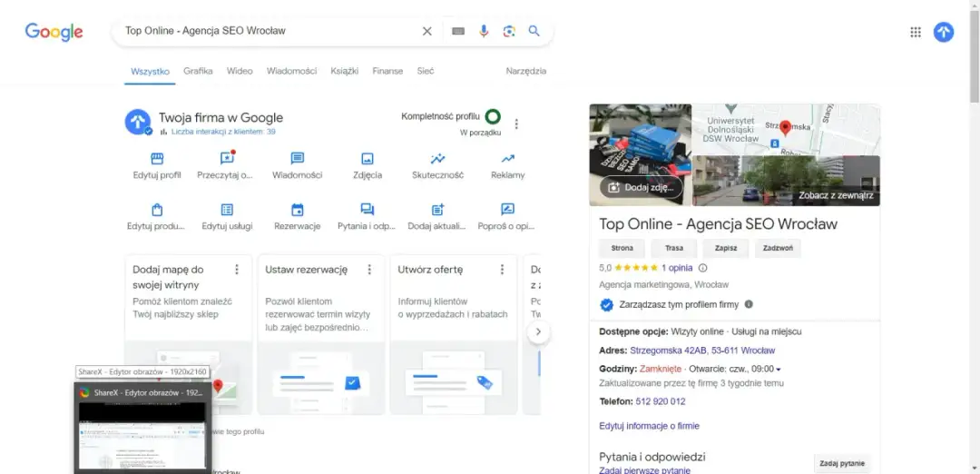
Task: Switch to the Grafika tab
Action: [x=198, y=72]
